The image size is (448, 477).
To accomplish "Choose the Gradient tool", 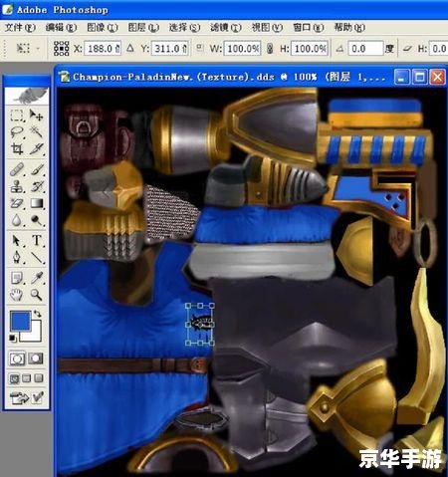I will click(37, 203).
